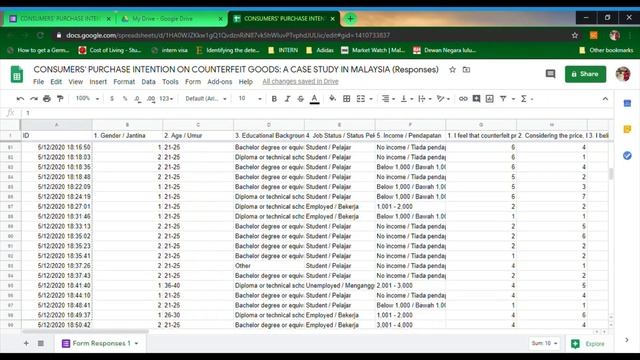Open the Insert menu
This screenshot has height=360, width=640.
[98, 82]
